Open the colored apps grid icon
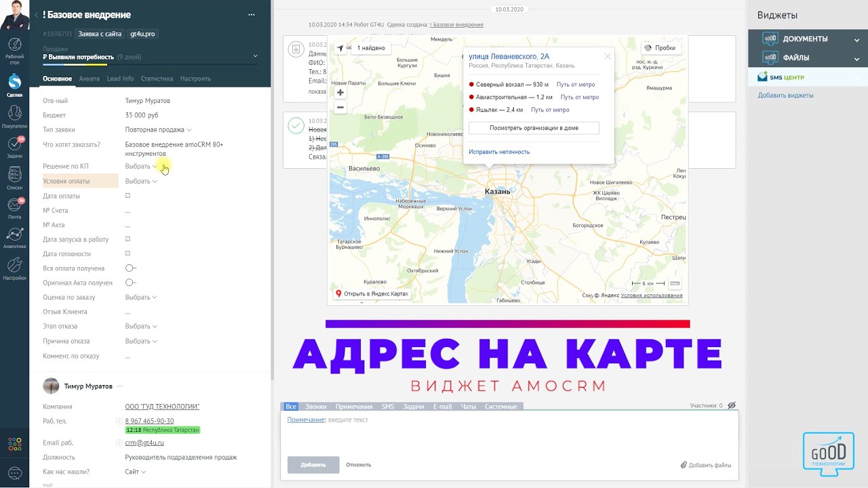Screen dimensions: 868x488 (x=14, y=444)
